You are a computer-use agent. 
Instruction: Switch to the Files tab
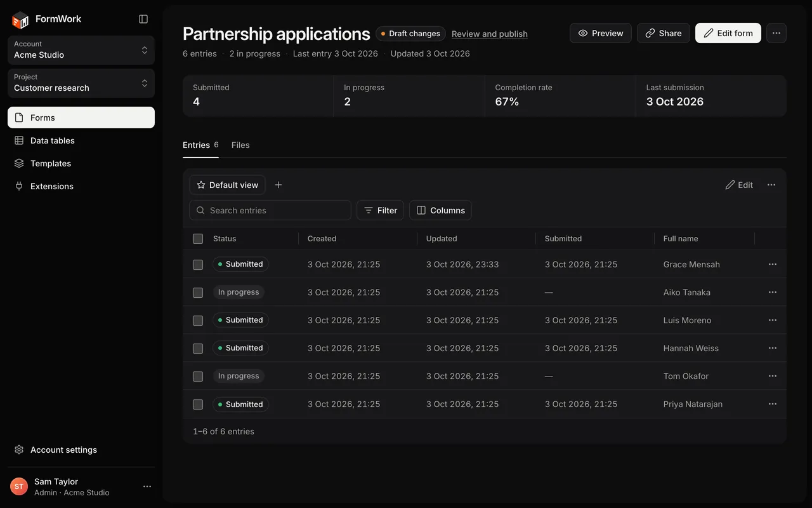[240, 145]
